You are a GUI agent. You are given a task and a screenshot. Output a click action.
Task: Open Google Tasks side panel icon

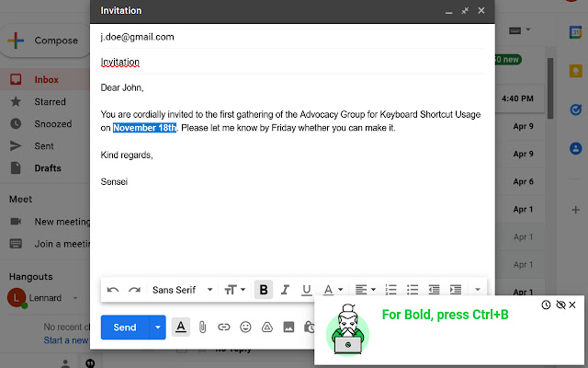[576, 109]
